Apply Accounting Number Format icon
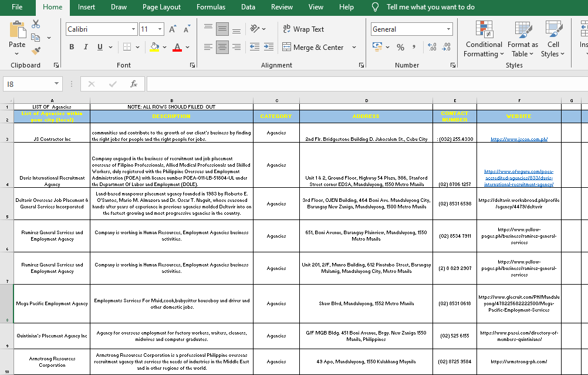Screen dimensions: 588x375 [x=377, y=47]
